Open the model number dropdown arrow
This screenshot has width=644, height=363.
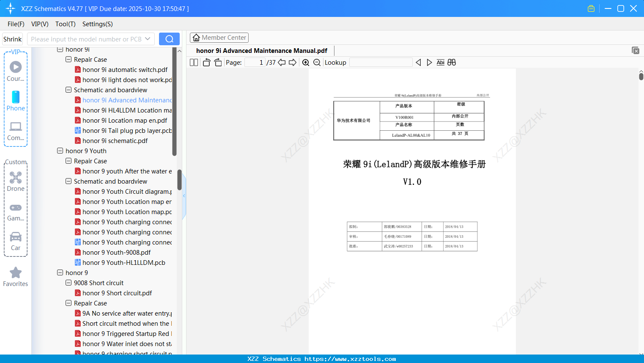[148, 39]
